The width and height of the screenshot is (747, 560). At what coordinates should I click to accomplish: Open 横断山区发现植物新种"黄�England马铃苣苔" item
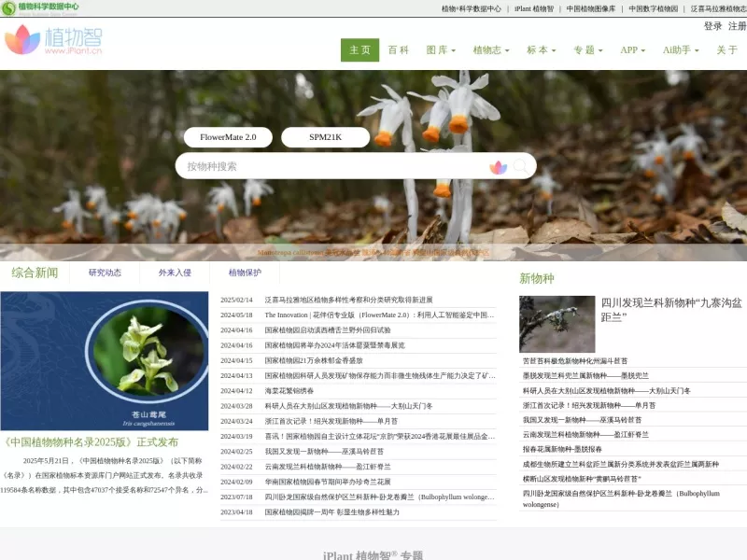(x=582, y=479)
